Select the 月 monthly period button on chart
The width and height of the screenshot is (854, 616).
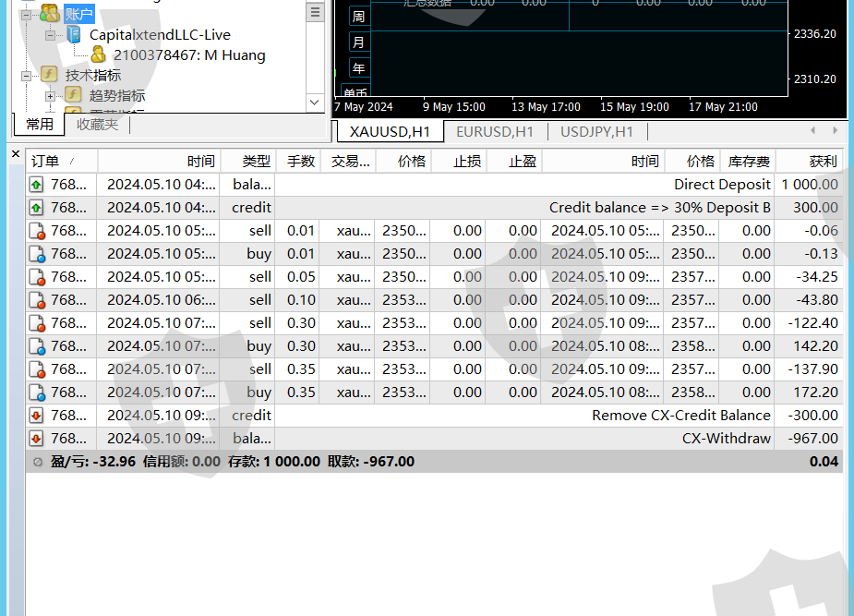point(358,42)
